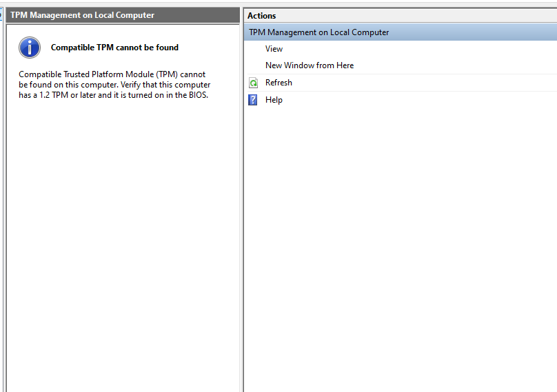Open the View action menu
This screenshot has height=392, width=557.
point(274,49)
